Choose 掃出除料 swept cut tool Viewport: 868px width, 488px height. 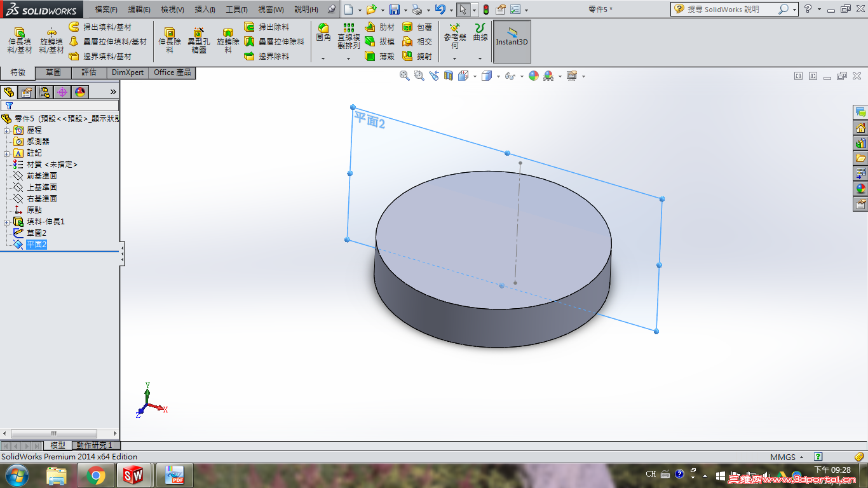click(x=267, y=27)
